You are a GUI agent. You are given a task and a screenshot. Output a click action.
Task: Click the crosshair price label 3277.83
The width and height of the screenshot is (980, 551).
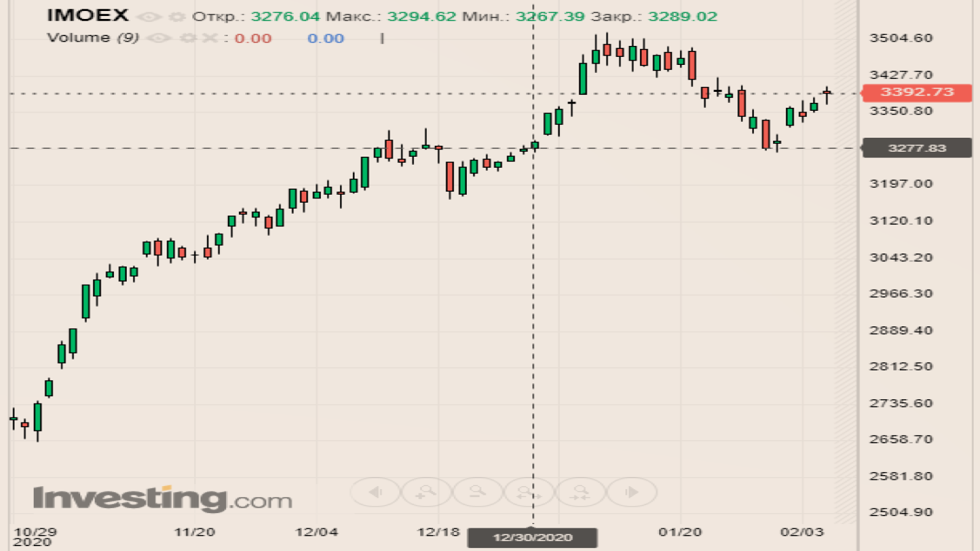917,148
